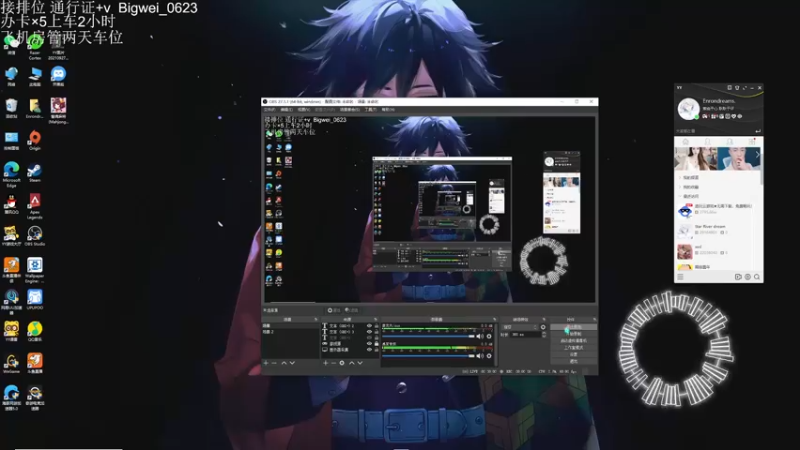Open the first menu in OBS menu bar
This screenshot has width=800, height=450.
point(269,110)
